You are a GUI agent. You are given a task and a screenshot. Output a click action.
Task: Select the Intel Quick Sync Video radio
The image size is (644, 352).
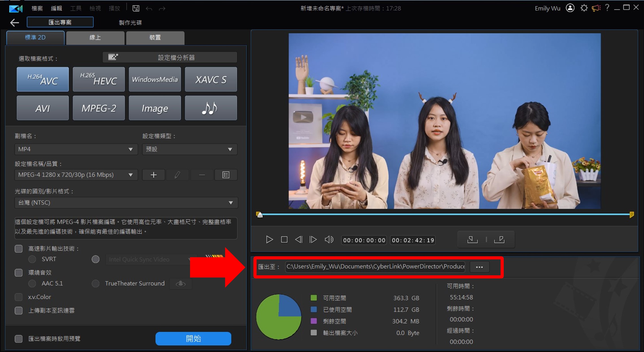click(95, 259)
